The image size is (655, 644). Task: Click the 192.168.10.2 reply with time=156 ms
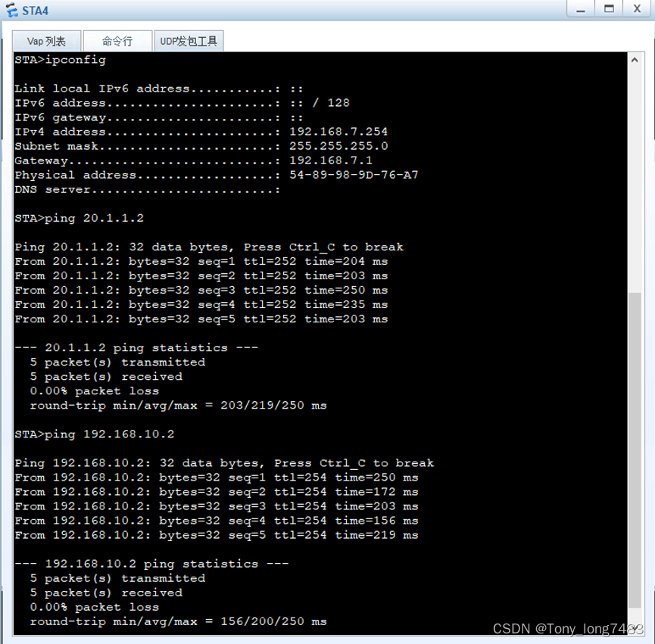point(217,521)
